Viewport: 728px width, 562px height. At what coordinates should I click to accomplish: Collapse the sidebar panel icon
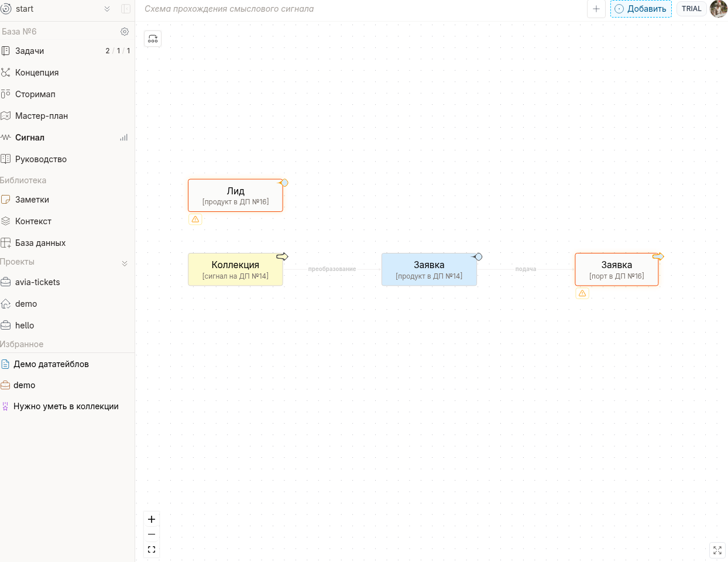pyautogui.click(x=125, y=9)
